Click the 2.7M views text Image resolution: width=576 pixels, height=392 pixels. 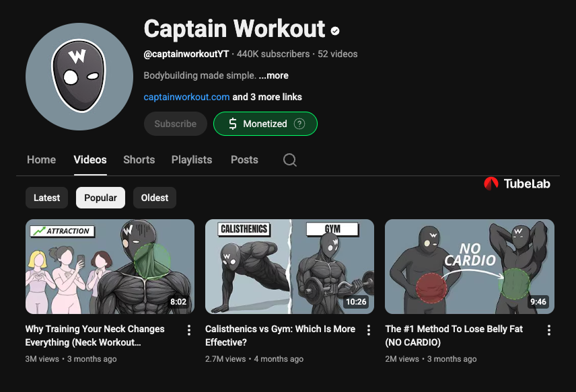tap(225, 359)
